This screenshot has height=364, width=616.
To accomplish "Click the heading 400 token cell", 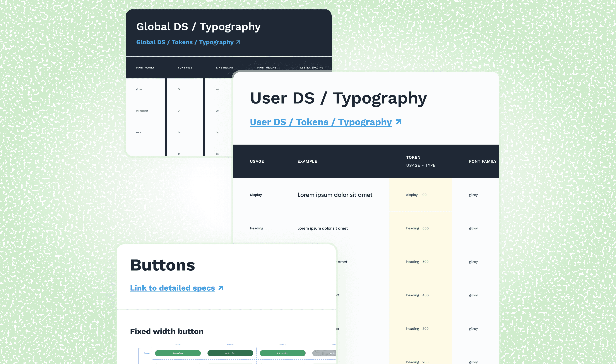I will [417, 295].
